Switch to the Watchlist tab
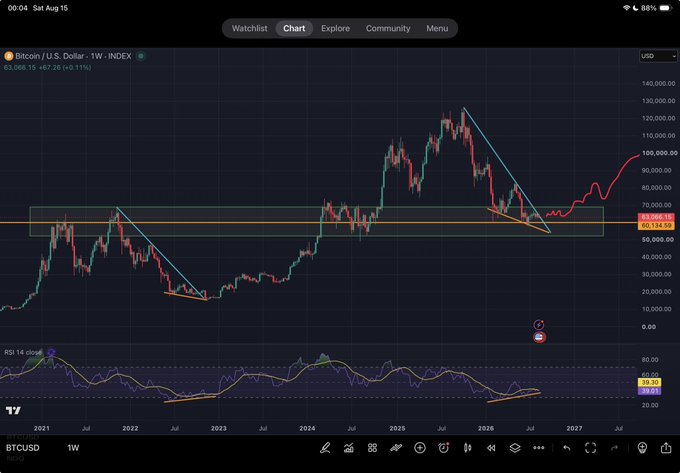 pyautogui.click(x=249, y=28)
